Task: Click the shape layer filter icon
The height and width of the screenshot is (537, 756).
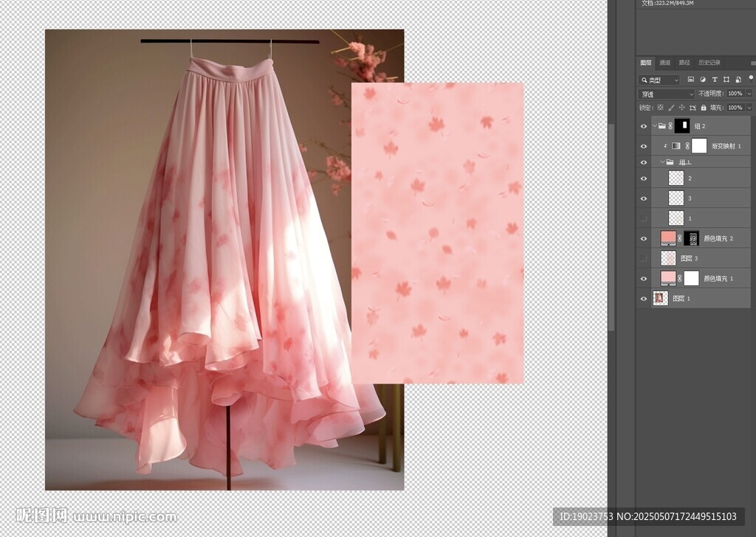Action: tap(726, 79)
